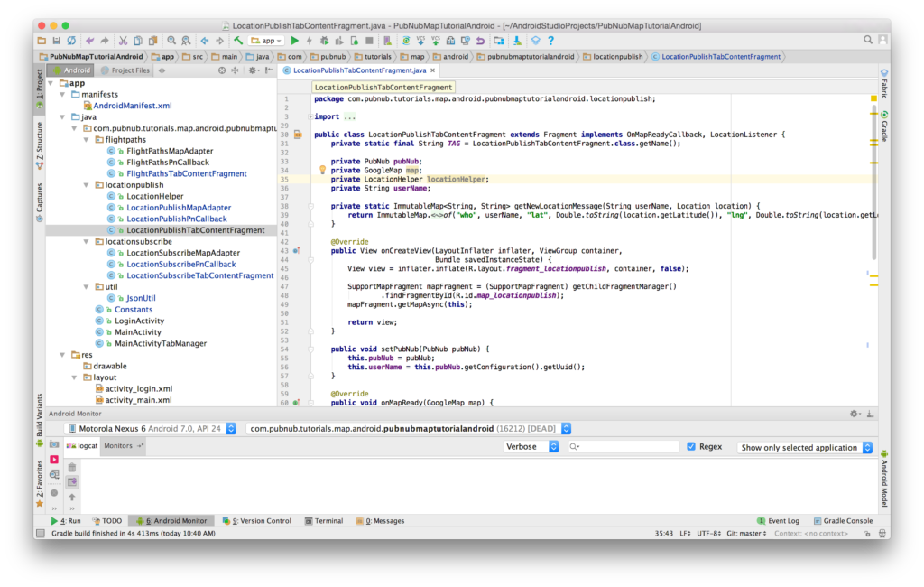The width and height of the screenshot is (924, 587).
Task: Enable the Regex checkbox in logcat filter
Action: [690, 446]
